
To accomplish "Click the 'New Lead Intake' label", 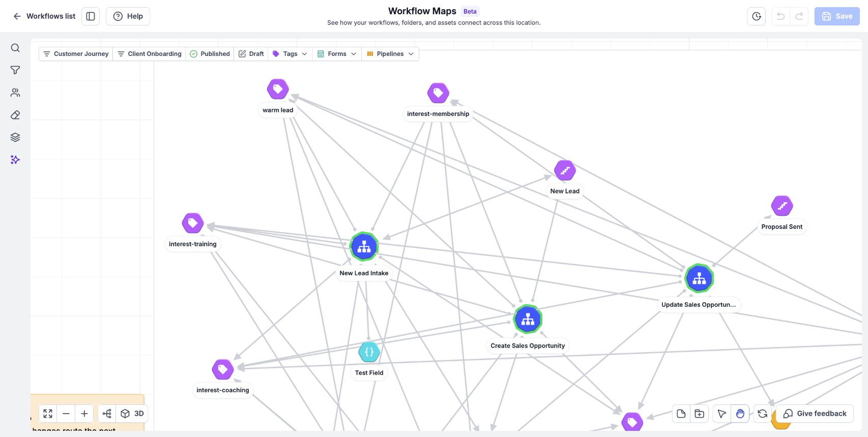I will tap(364, 273).
